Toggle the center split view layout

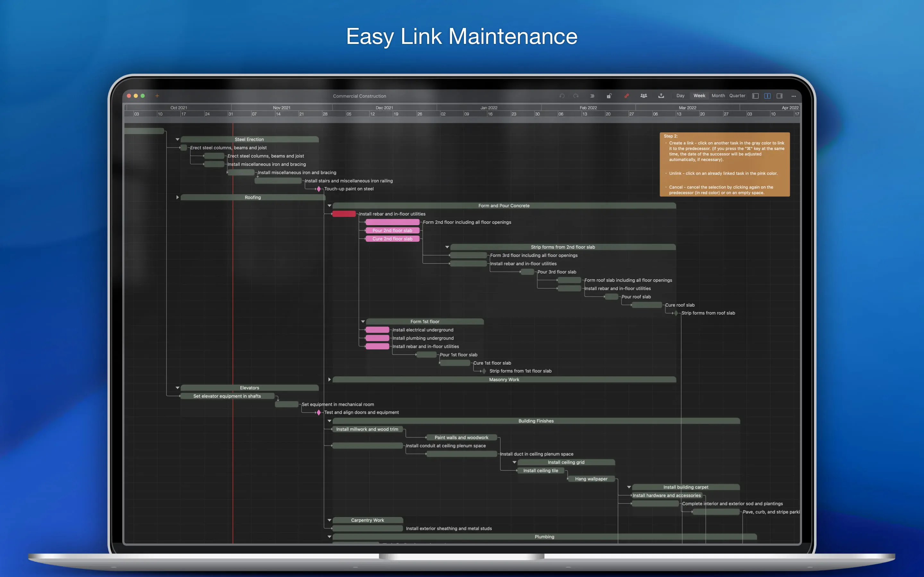pos(767,96)
